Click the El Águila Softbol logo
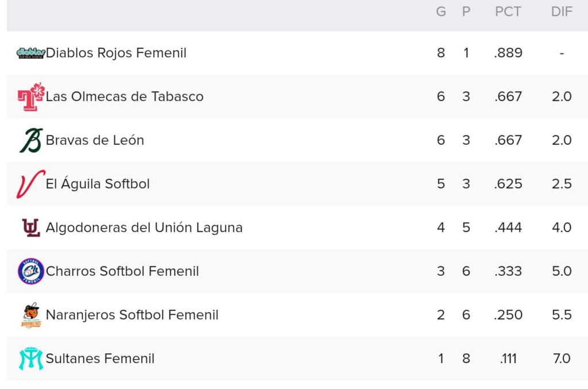 click(30, 184)
